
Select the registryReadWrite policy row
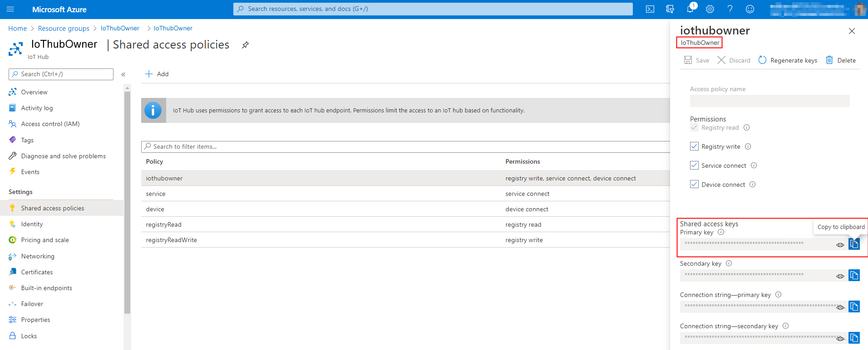[x=405, y=240]
